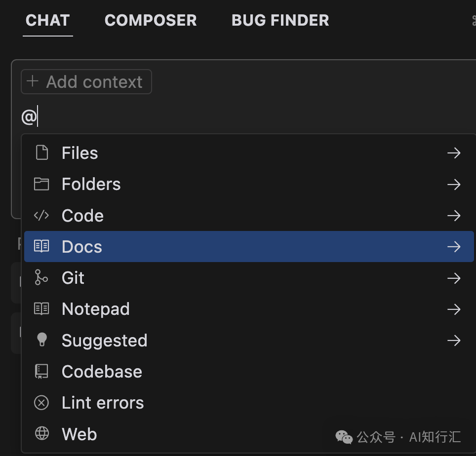Focus the chat input field with @
This screenshot has width=476, height=456.
tap(243, 116)
